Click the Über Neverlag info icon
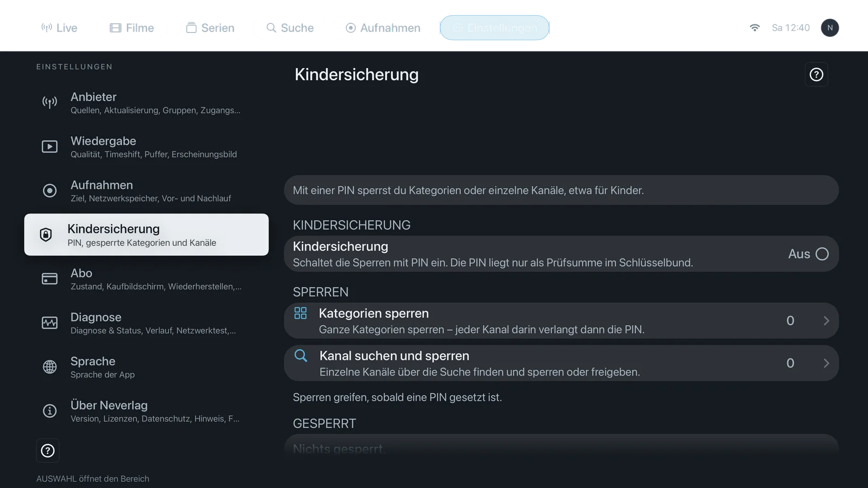The width and height of the screenshot is (868, 488). click(x=49, y=411)
